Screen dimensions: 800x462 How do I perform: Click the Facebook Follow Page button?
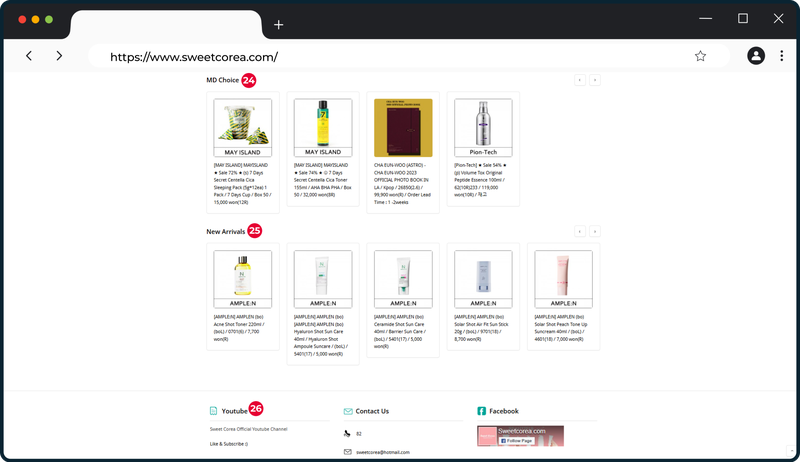[x=516, y=441]
